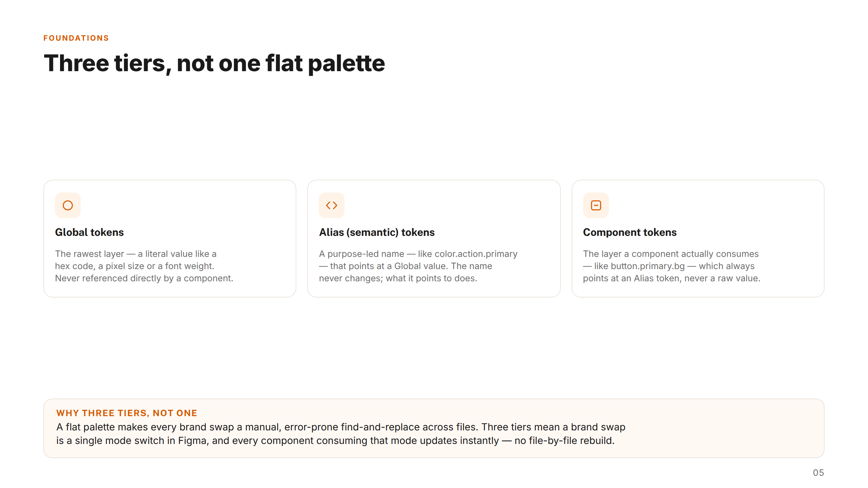Click the circle icon above Global tokens
The height and width of the screenshot is (488, 868).
coord(68,205)
